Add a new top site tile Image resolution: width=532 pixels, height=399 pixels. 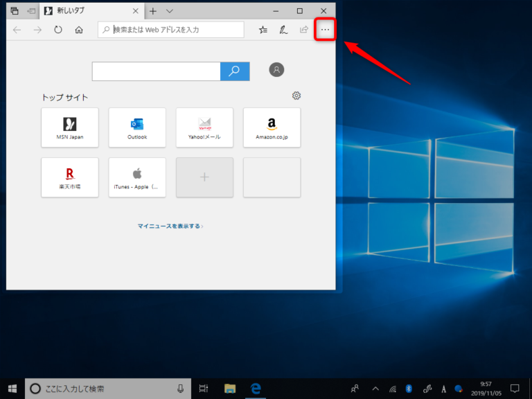tap(204, 177)
